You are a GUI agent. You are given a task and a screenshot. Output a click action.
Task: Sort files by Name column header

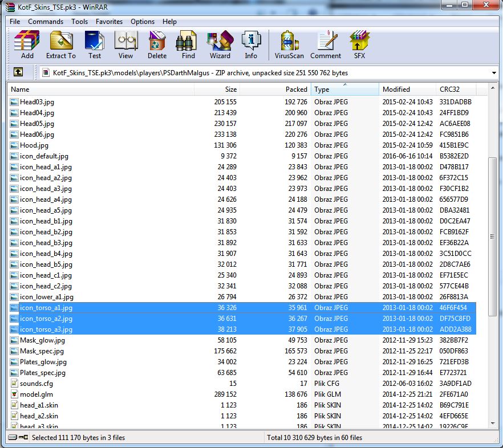(x=101, y=89)
